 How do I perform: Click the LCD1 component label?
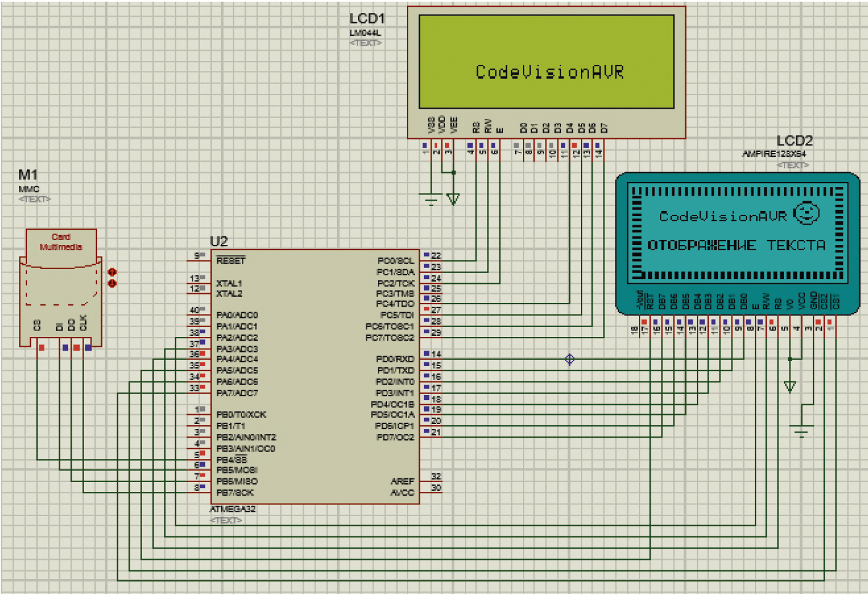click(367, 19)
